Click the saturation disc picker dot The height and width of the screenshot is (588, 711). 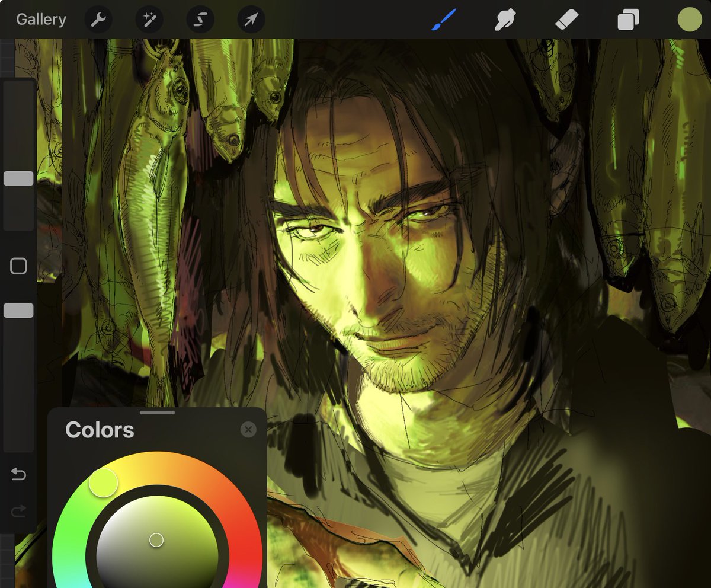156,540
